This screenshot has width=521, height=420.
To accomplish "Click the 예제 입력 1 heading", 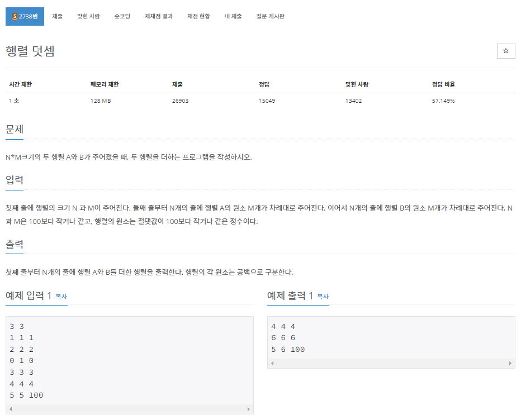I will [29, 295].
